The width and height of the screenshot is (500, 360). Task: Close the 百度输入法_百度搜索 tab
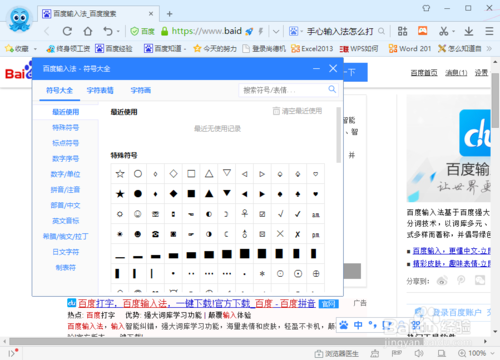[151, 14]
